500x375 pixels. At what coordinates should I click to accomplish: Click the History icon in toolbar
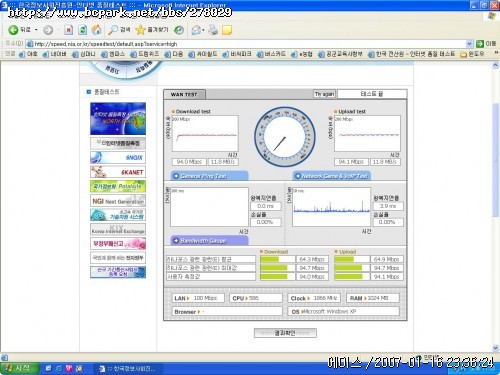pyautogui.click(x=179, y=30)
